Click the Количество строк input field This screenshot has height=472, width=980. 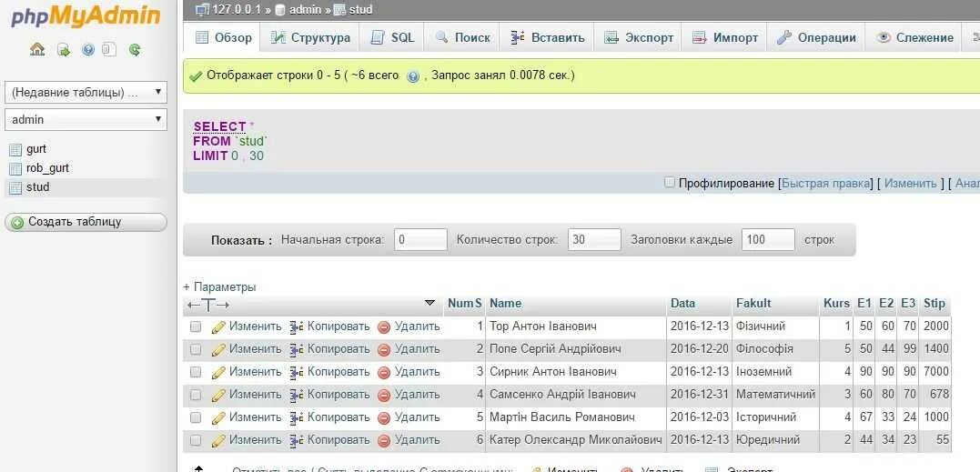coord(594,240)
